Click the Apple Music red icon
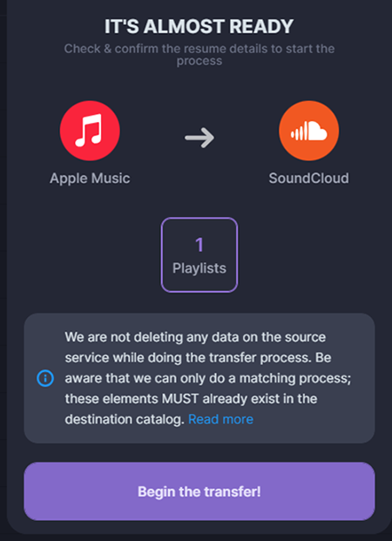Viewport: 392px width, 541px height. point(90,131)
